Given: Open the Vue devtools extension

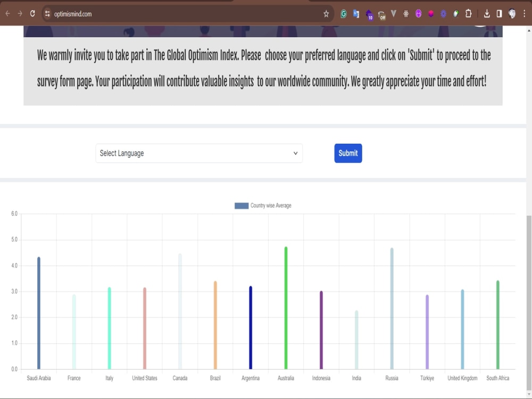Looking at the screenshot, I should coord(394,14).
